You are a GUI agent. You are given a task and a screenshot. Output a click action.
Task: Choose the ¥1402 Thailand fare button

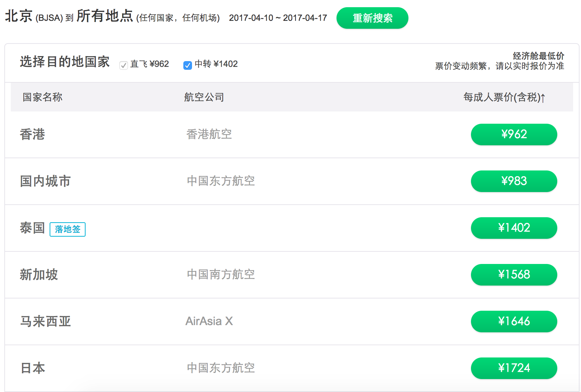(514, 228)
